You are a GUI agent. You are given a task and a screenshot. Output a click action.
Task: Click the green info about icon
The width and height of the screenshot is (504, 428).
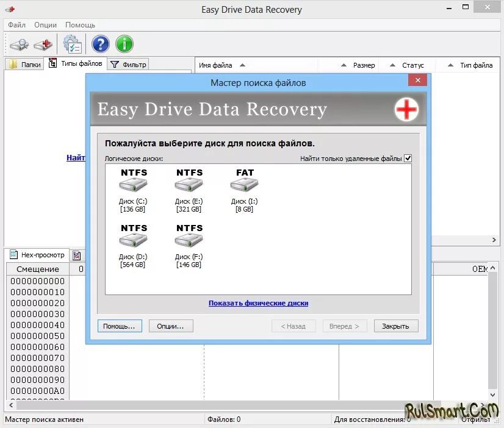pos(124,44)
